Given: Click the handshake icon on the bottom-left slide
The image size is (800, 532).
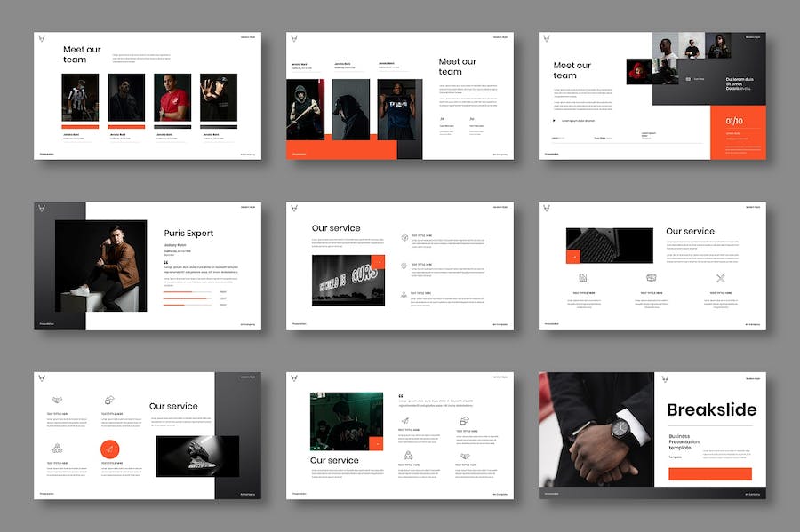Looking at the screenshot, I should [x=57, y=401].
